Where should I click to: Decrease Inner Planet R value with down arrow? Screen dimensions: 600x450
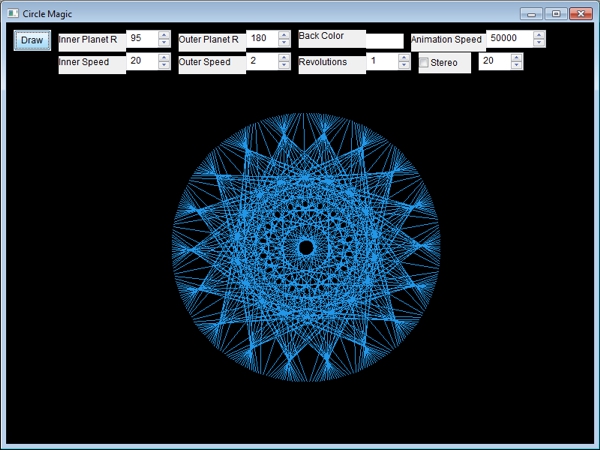pos(164,42)
